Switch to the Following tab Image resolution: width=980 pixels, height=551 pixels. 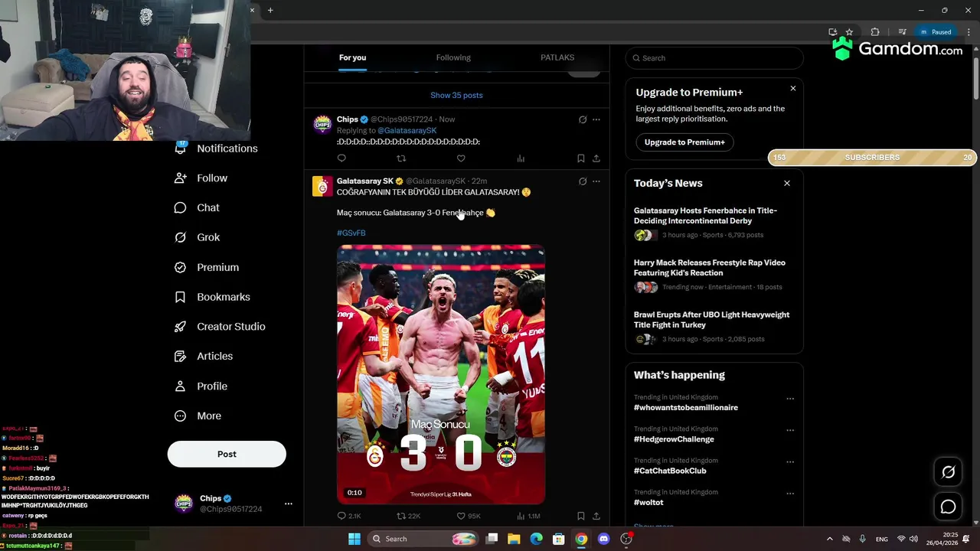(x=453, y=57)
